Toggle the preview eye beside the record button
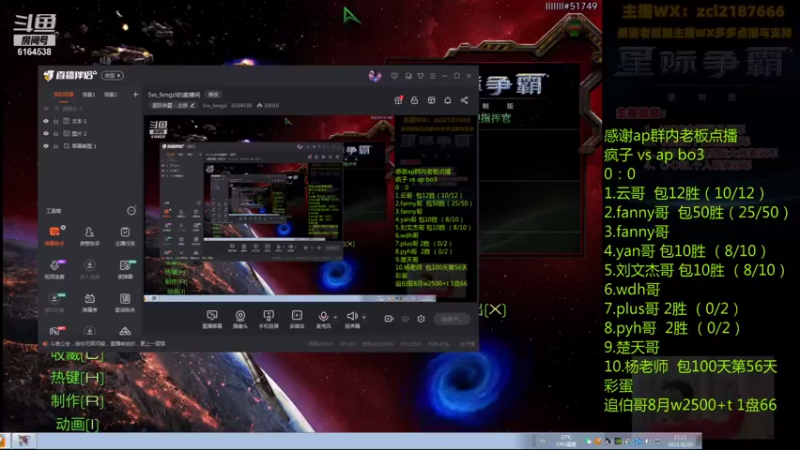Screen dimensions: 800x450 pos(405,319)
